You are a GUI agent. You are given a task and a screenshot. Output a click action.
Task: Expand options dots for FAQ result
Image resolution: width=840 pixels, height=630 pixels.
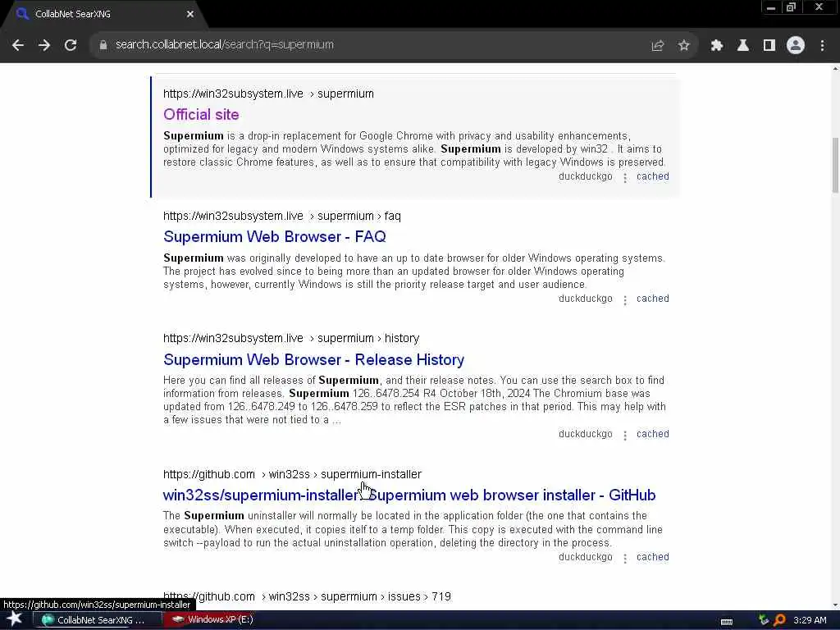point(624,300)
